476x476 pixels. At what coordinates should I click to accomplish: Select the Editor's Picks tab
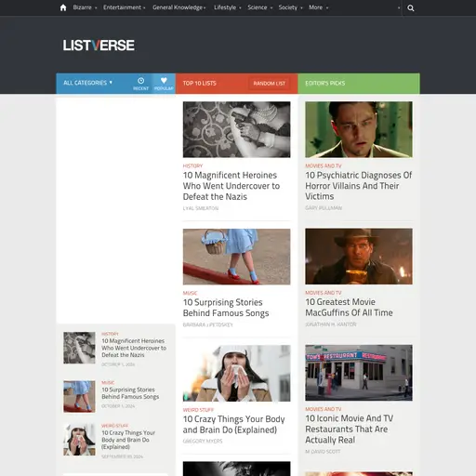click(359, 84)
